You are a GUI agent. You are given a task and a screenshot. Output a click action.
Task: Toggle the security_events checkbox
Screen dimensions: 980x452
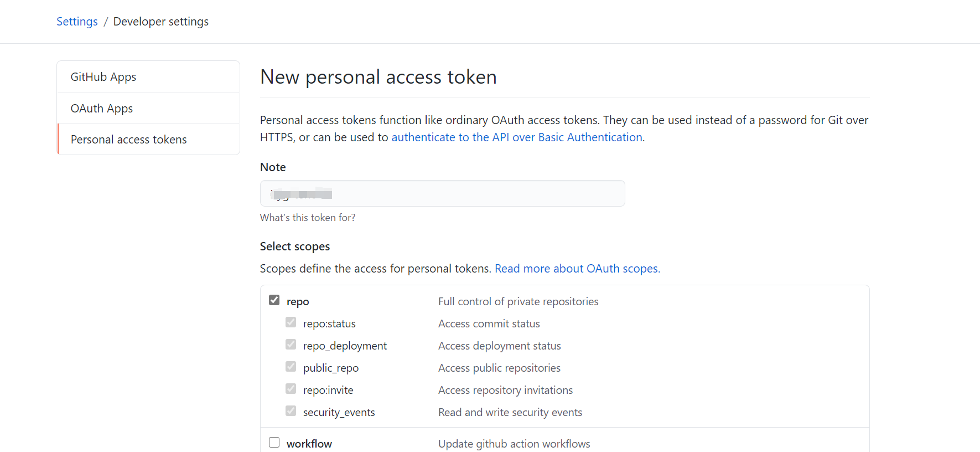[291, 411]
